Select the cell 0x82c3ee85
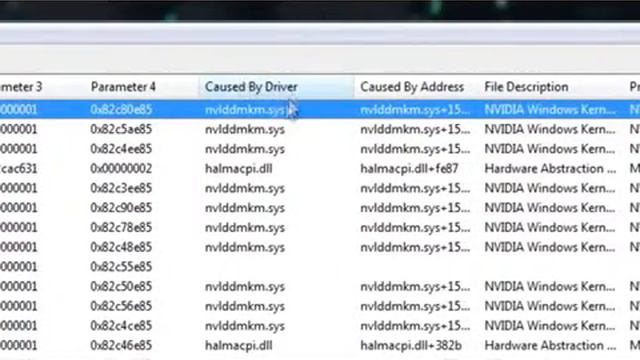 tap(121, 188)
